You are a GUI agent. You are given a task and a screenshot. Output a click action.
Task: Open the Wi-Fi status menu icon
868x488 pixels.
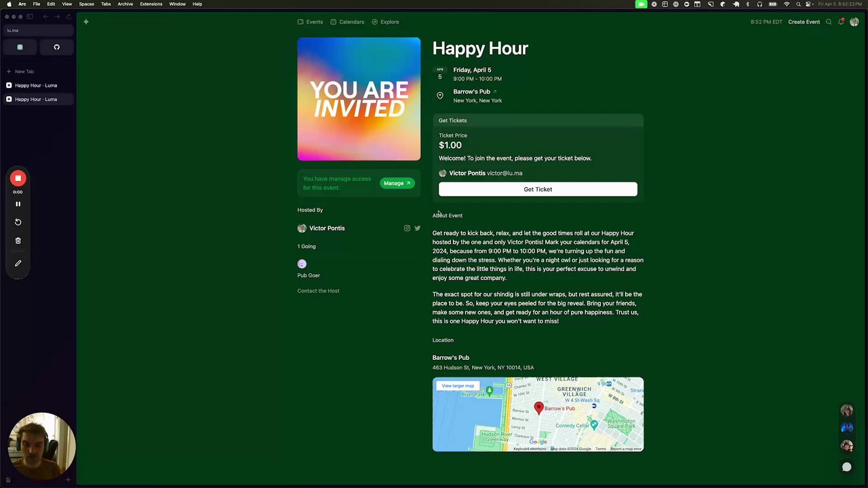point(787,4)
